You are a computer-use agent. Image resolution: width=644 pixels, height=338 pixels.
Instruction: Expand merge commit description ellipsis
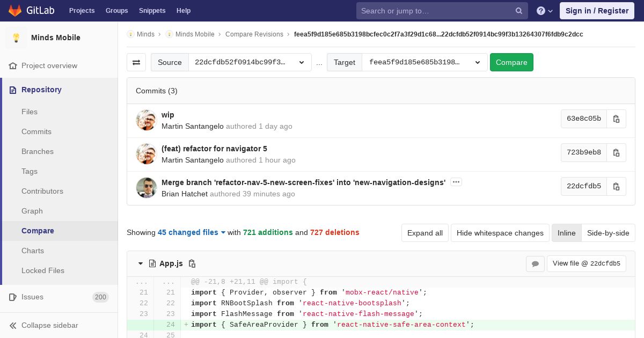pyautogui.click(x=456, y=182)
